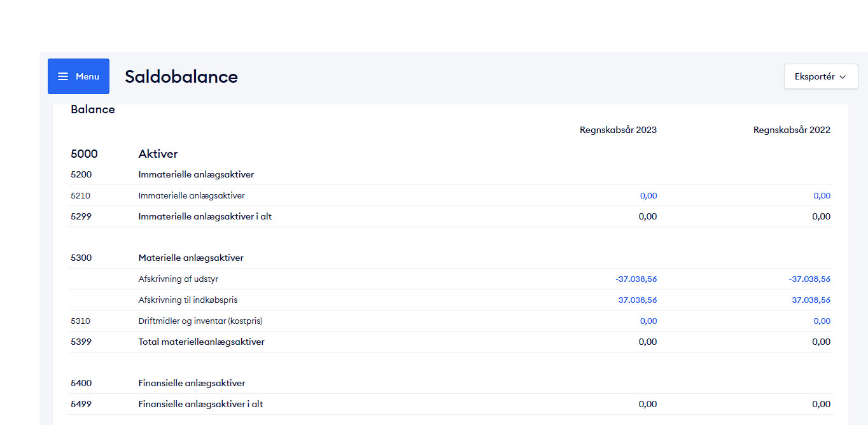Click 2022 value for Afskrivning af udstyr
This screenshot has height=425, width=868.
[809, 279]
